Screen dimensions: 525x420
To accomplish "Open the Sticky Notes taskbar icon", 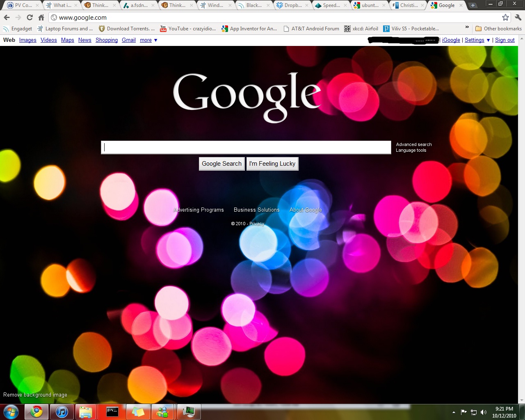I will [138, 411].
